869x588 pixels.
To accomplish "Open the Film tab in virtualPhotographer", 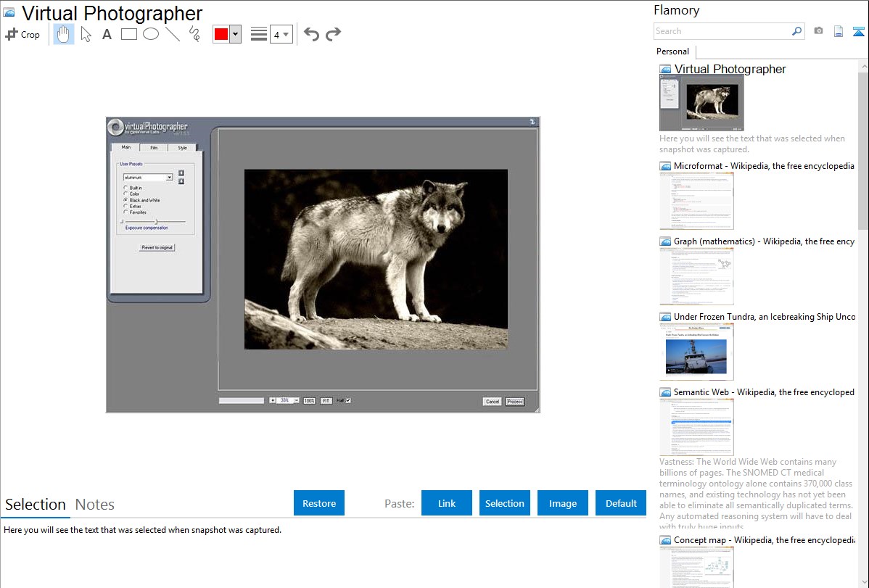I will click(x=154, y=148).
